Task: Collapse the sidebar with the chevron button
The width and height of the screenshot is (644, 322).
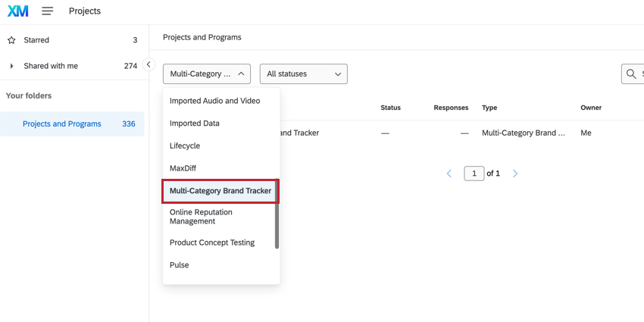Action: (x=148, y=65)
